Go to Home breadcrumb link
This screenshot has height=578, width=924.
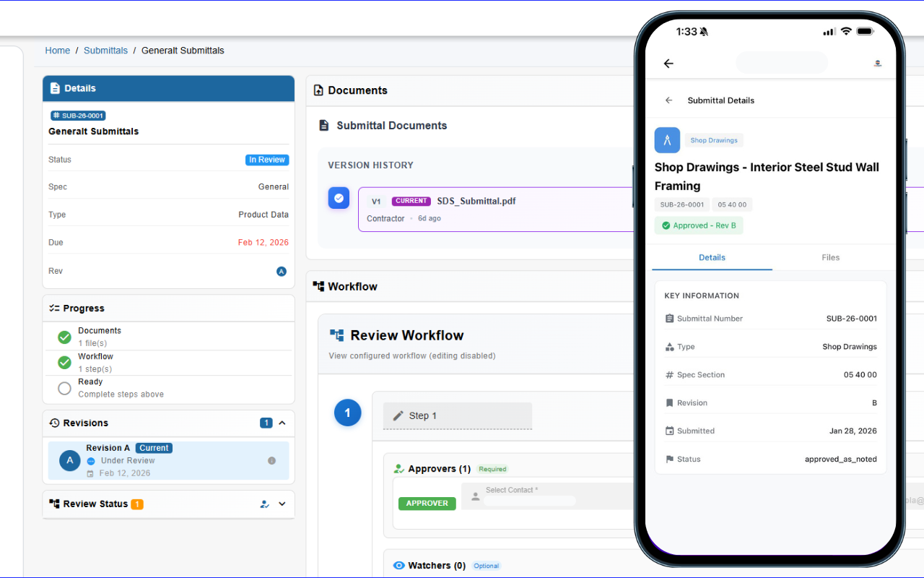click(x=58, y=51)
